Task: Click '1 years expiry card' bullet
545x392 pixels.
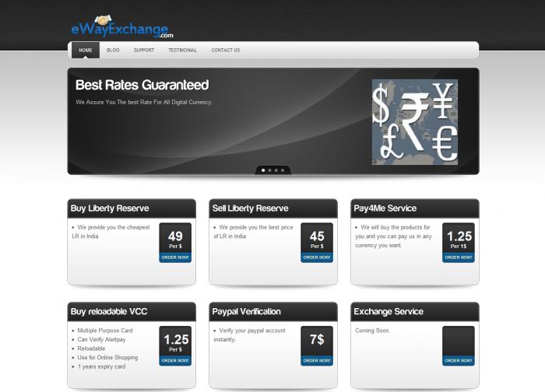Action: pos(101,366)
